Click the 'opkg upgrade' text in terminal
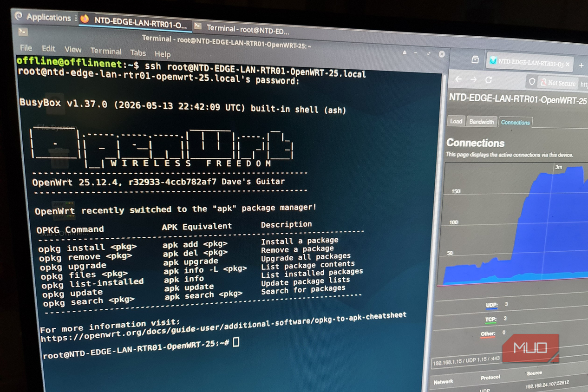This screenshot has width=588, height=392. tap(73, 266)
